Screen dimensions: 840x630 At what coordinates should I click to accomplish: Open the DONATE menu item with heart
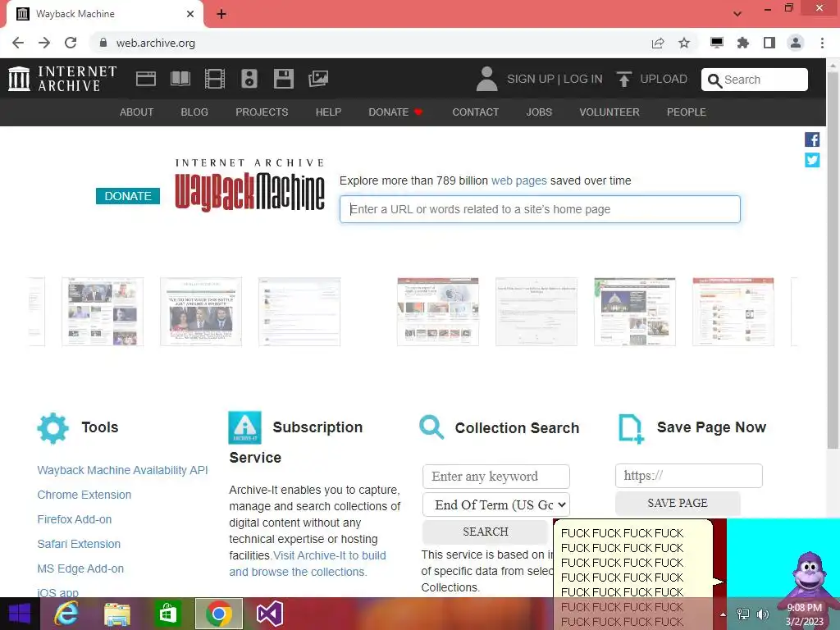(x=396, y=112)
